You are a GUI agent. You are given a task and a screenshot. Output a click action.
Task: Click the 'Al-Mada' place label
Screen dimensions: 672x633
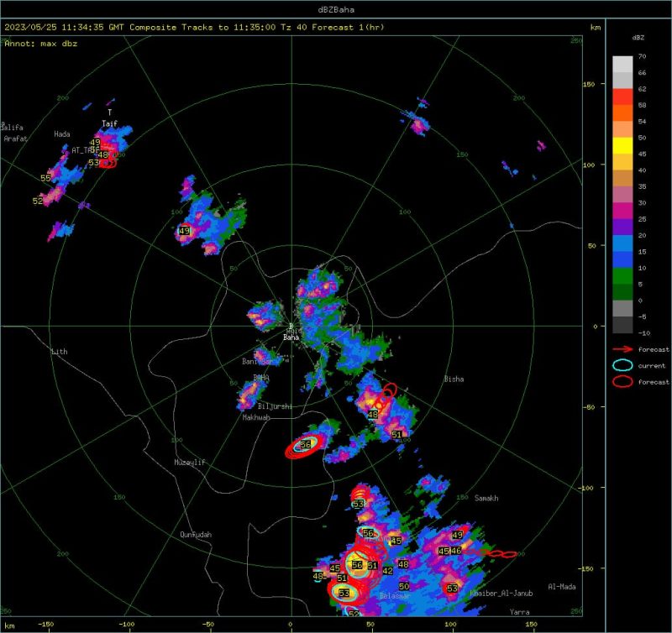tap(562, 587)
